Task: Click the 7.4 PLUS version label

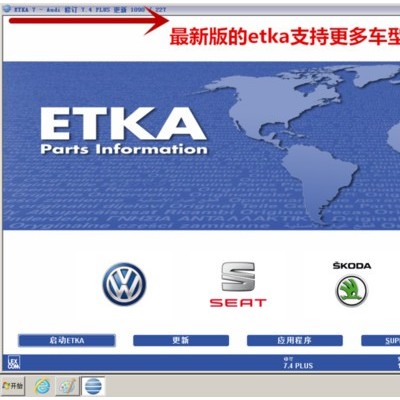Action: pyautogui.click(x=298, y=366)
